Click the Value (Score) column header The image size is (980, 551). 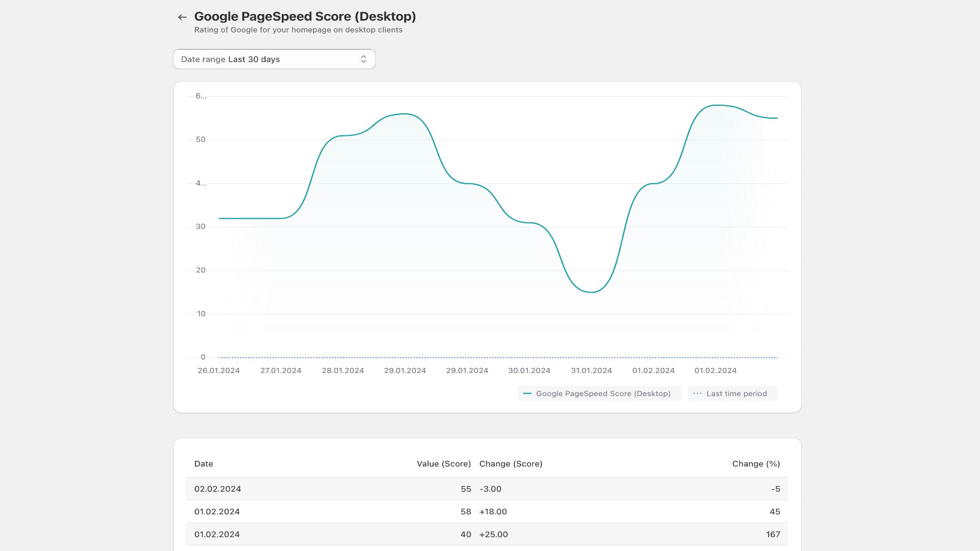point(444,463)
